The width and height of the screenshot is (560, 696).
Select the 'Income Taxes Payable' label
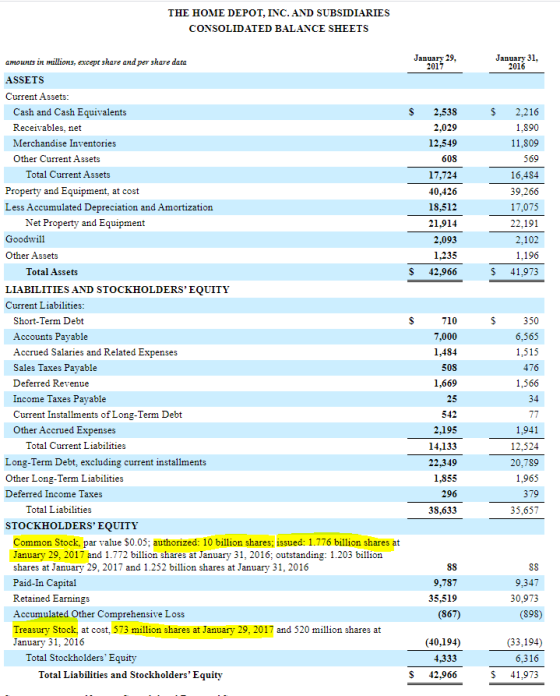(x=59, y=399)
